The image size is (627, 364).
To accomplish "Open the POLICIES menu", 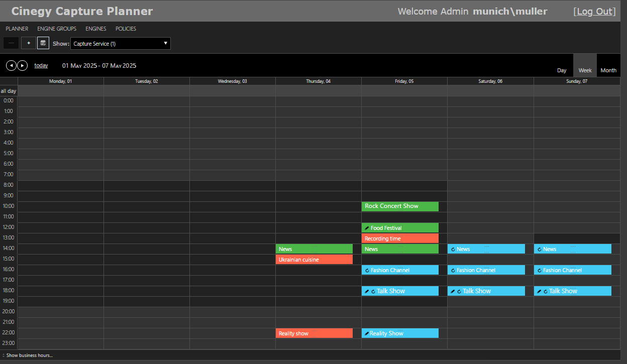I will pyautogui.click(x=126, y=29).
